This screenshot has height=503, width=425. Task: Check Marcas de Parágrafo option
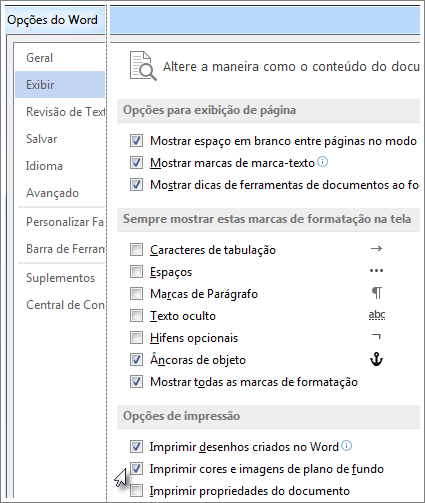136,294
